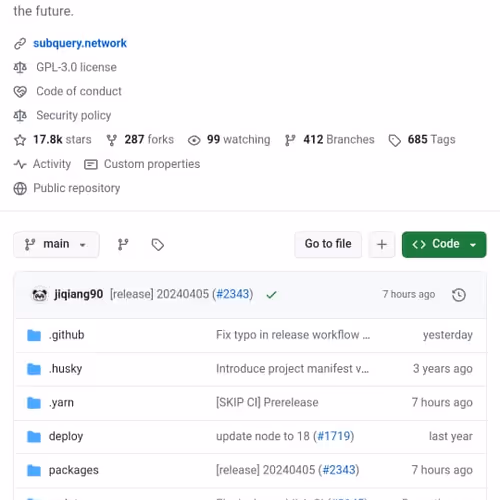Image resolution: width=500 pixels, height=500 pixels.
Task: Open the 685 Tags list
Action: (431, 139)
